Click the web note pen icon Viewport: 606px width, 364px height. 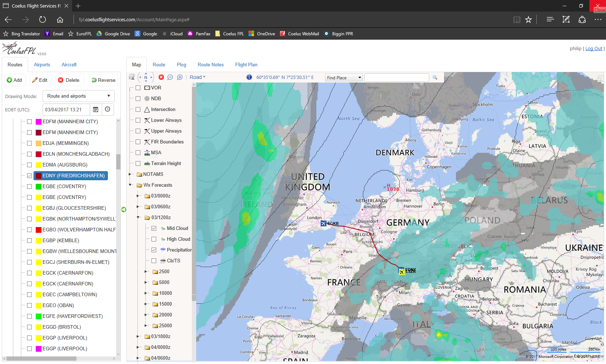pos(566,19)
